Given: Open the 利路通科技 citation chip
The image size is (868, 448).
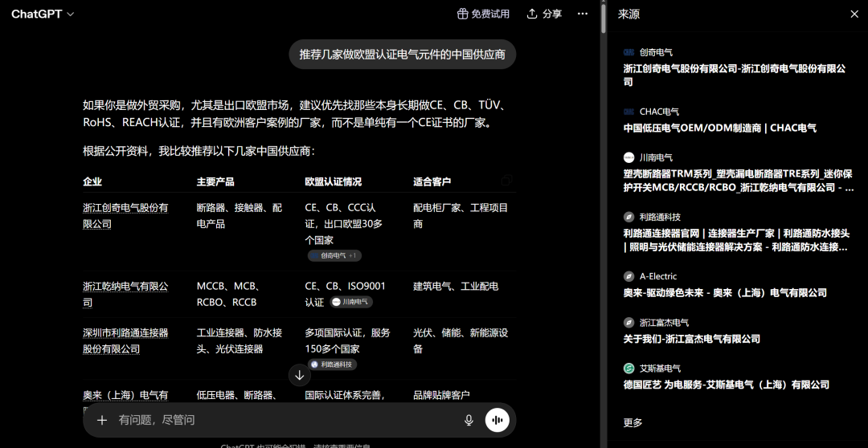Looking at the screenshot, I should tap(332, 365).
